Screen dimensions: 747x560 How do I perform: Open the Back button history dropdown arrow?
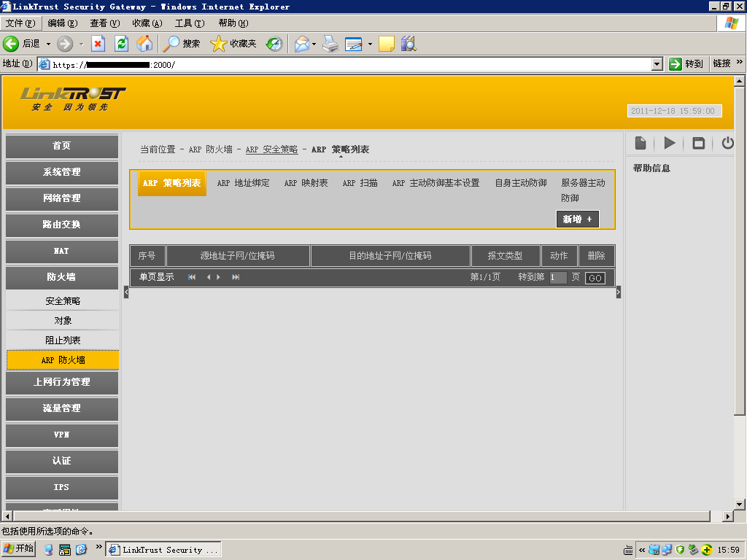[x=48, y=44]
